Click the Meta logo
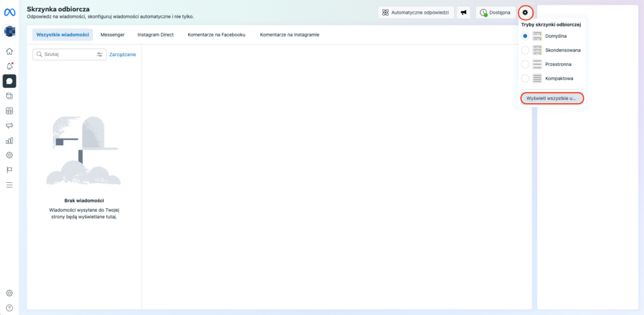The height and width of the screenshot is (315, 644). (x=9, y=12)
